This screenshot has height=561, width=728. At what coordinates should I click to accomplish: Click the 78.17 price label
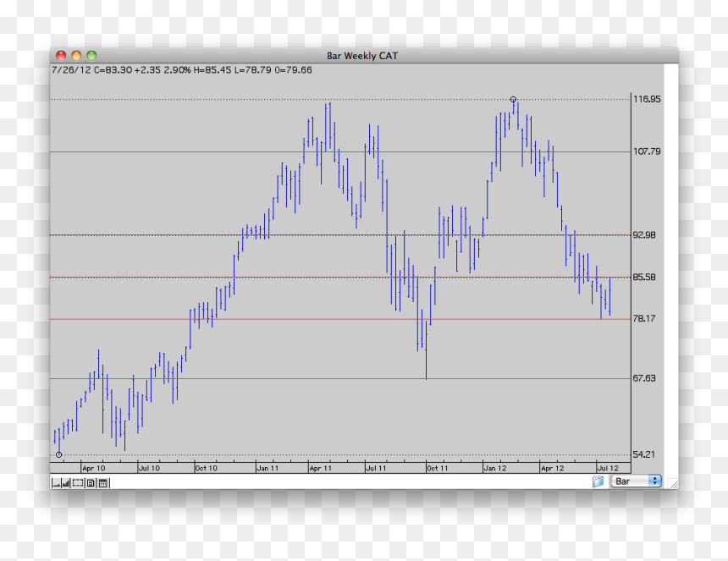pos(644,318)
